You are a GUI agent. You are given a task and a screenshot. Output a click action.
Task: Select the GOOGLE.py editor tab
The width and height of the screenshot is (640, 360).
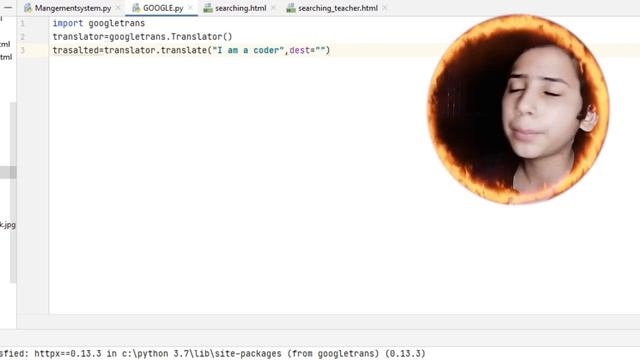[x=163, y=8]
